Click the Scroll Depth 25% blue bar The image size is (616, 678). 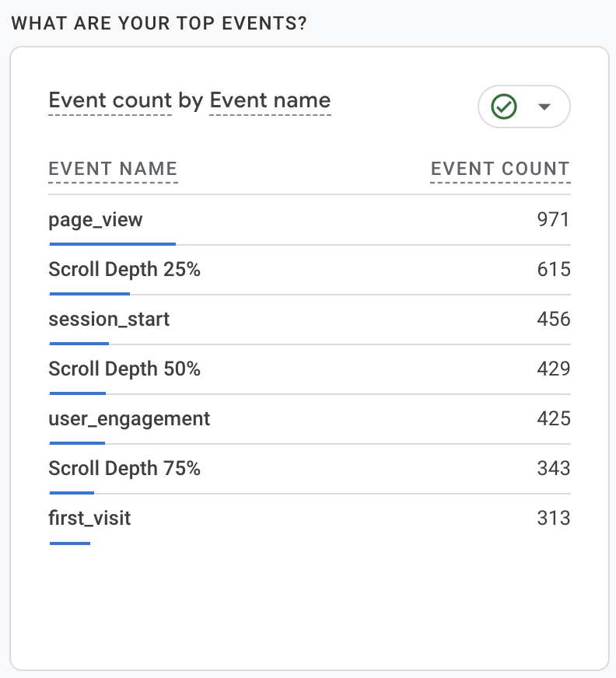click(89, 294)
